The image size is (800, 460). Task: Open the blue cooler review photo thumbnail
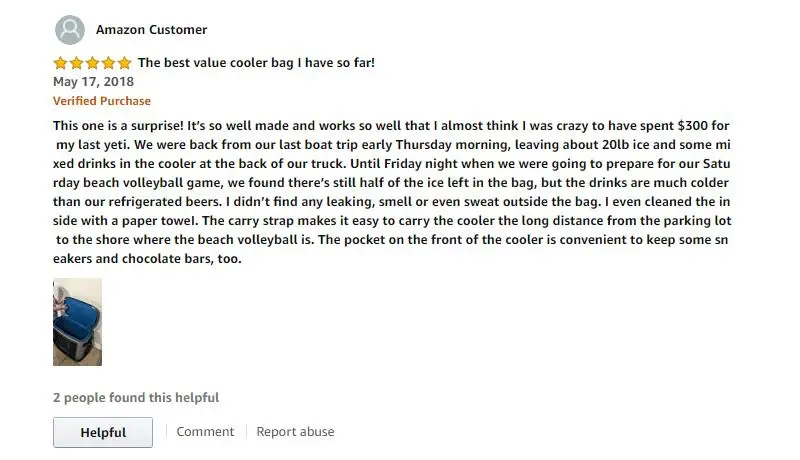(78, 322)
